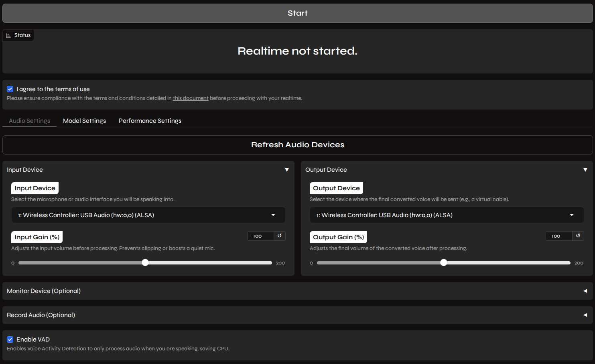Open the terms 'this document' link

191,98
